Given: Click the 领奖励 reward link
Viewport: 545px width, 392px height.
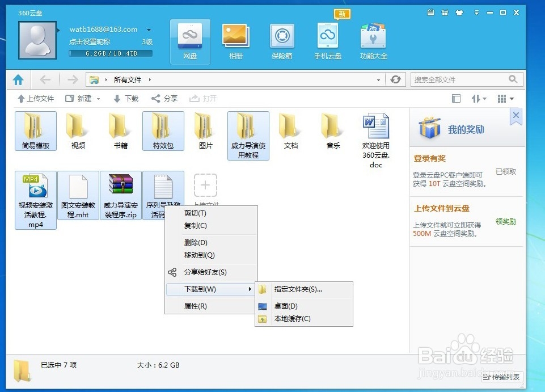Looking at the screenshot, I should (505, 222).
